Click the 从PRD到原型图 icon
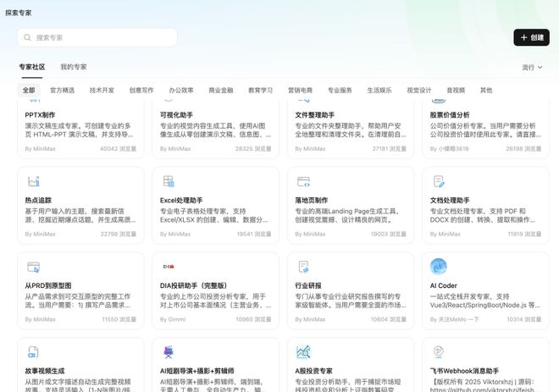This screenshot has height=392, width=559. pyautogui.click(x=34, y=267)
